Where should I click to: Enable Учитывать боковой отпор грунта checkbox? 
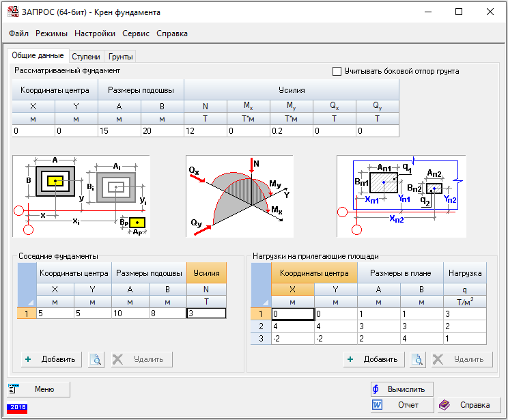pos(337,71)
